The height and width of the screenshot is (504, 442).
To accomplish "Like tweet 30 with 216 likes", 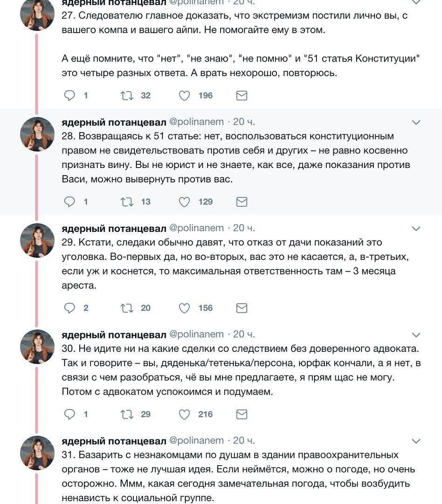I will [x=185, y=414].
